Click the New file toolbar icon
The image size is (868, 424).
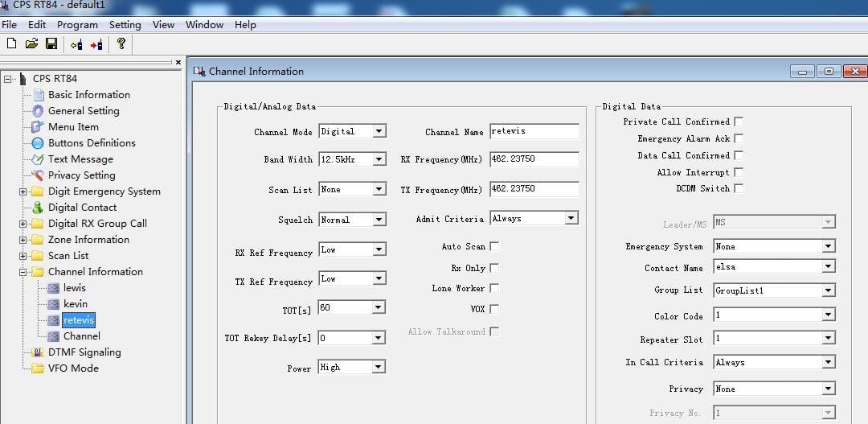(x=11, y=44)
